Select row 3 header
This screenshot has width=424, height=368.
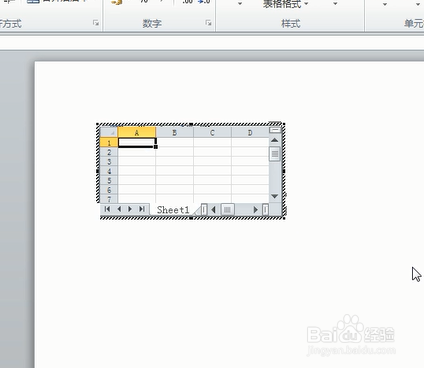pos(109,162)
